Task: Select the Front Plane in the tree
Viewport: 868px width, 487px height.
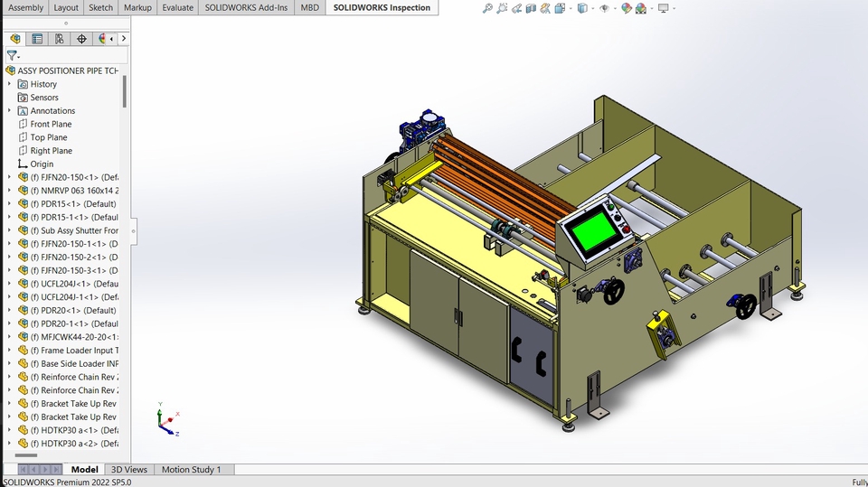Action: 51,124
